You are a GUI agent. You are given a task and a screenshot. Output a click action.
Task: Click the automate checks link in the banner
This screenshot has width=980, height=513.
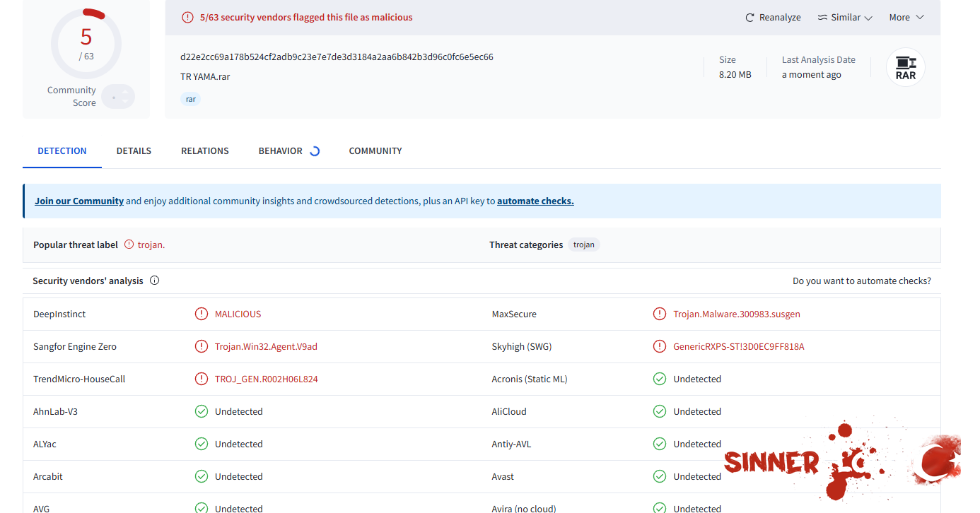pyautogui.click(x=535, y=201)
